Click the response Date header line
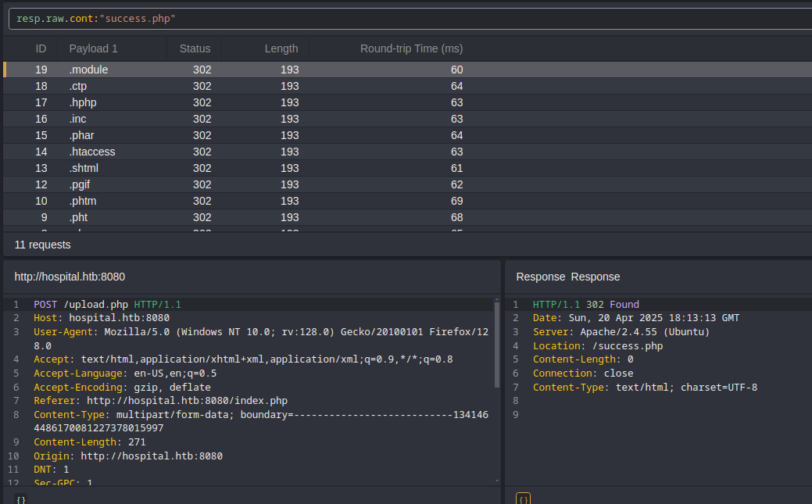 pyautogui.click(x=636, y=318)
